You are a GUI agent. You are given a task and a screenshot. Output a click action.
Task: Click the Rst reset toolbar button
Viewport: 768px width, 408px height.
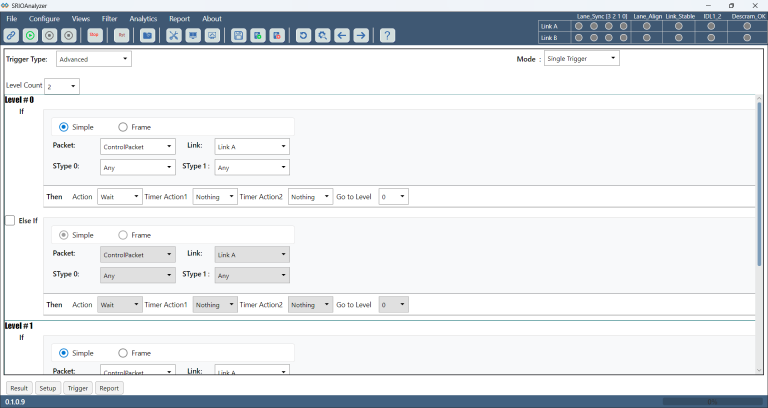click(x=121, y=35)
